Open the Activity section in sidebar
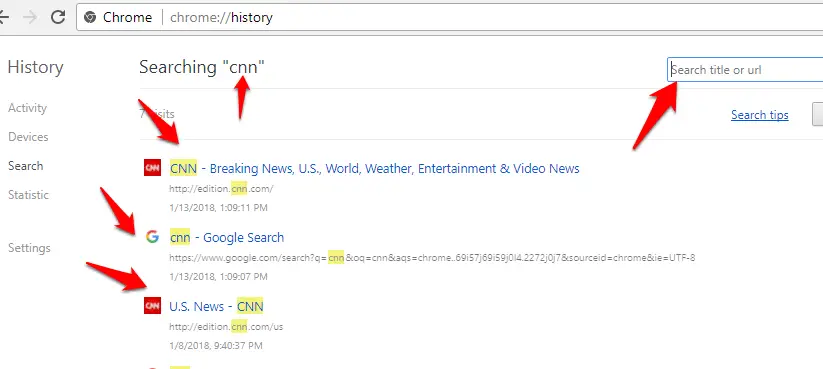This screenshot has height=369, width=823. pyautogui.click(x=27, y=108)
